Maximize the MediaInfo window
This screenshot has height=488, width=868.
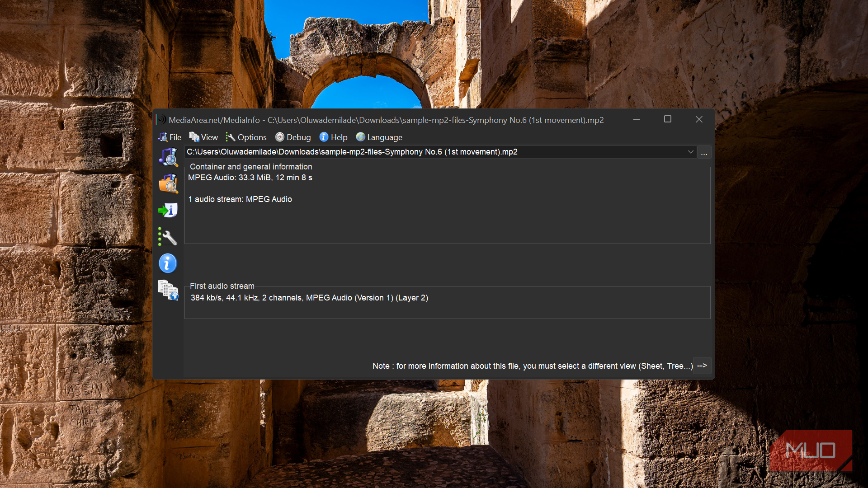(668, 119)
